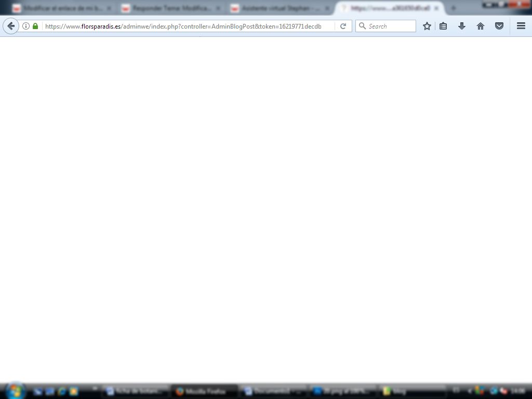Open a new tab with the plus button
Screen dimensions: 532x399
click(x=453, y=8)
